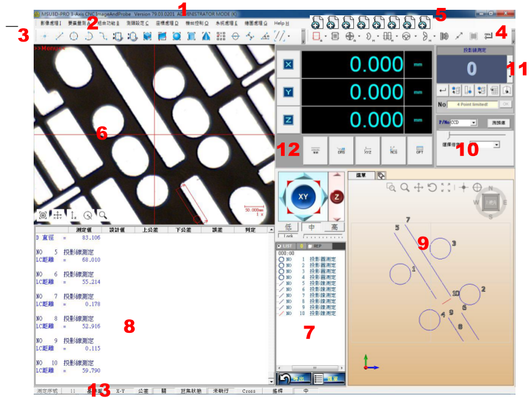Select the arc measurement tool
Viewport: 532px width, 402px height.
tap(89, 36)
